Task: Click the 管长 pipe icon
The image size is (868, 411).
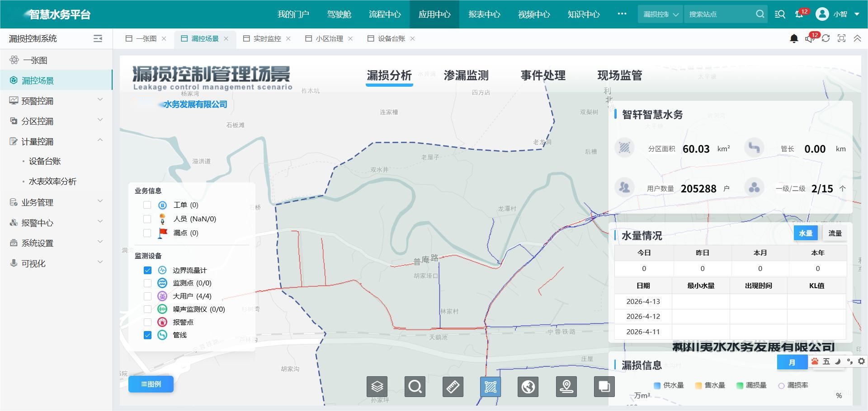Action: pos(754,148)
